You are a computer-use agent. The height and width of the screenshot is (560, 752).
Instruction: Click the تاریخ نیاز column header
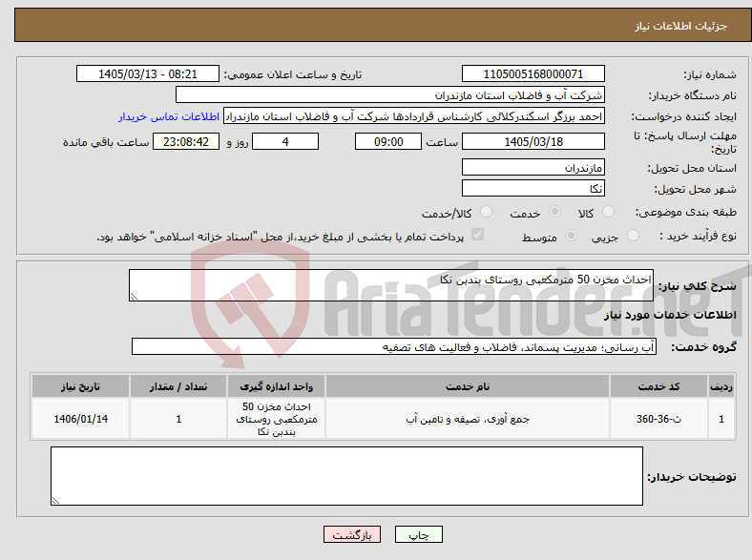coord(80,386)
